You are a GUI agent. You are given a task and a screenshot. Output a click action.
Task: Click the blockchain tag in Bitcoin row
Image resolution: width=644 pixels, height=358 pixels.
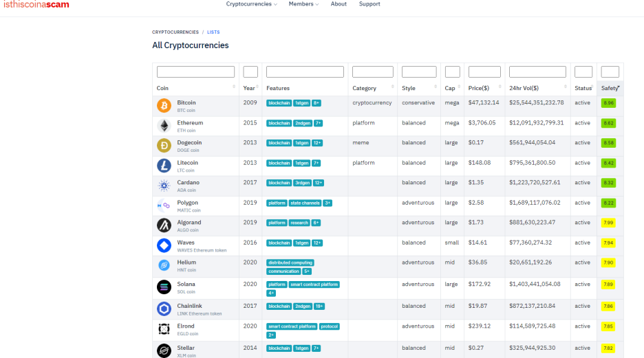[279, 103]
